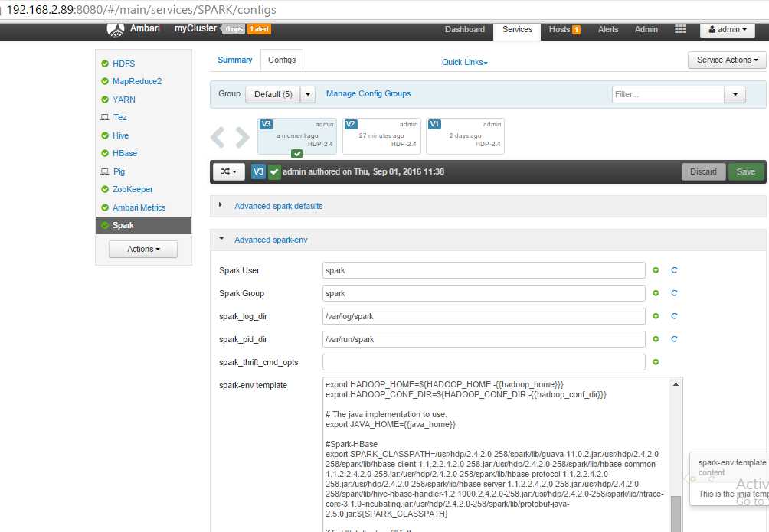
Task: Add override for spark_pid_dir
Action: coord(656,339)
